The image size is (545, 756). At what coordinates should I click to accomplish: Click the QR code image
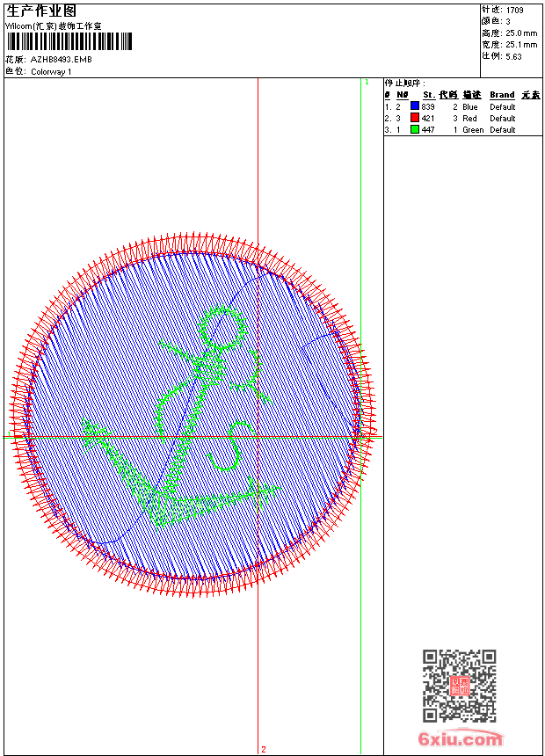[460, 686]
